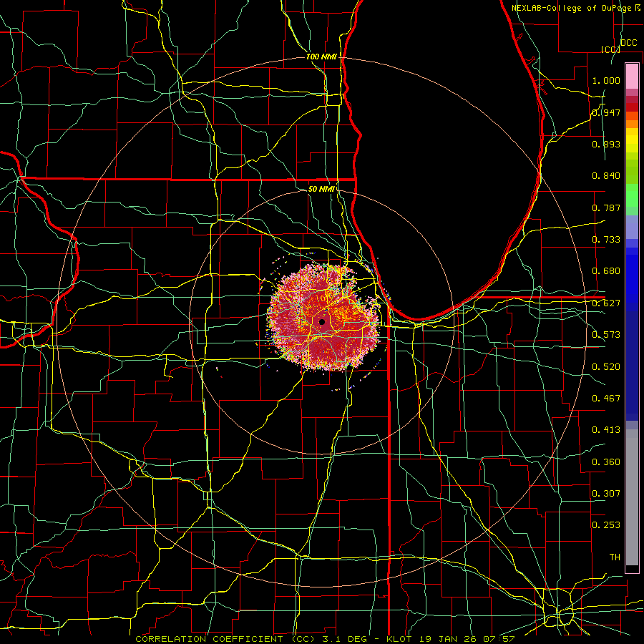Click the 50 NMI range ring label

click(321, 189)
